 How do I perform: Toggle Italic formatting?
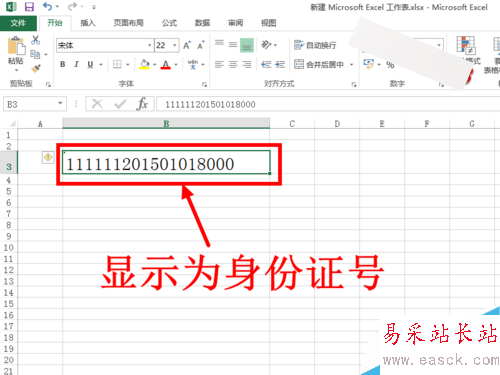76,64
